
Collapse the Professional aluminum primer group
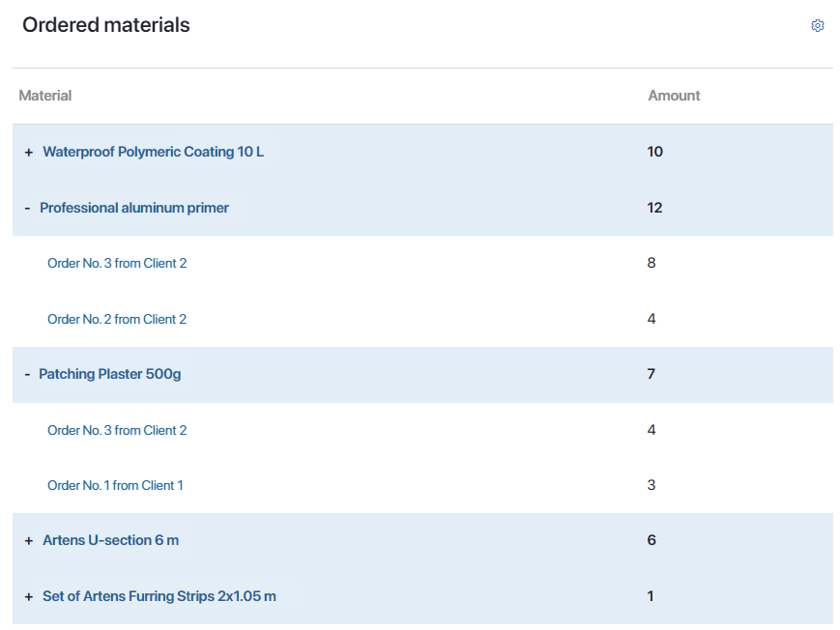[28, 208]
